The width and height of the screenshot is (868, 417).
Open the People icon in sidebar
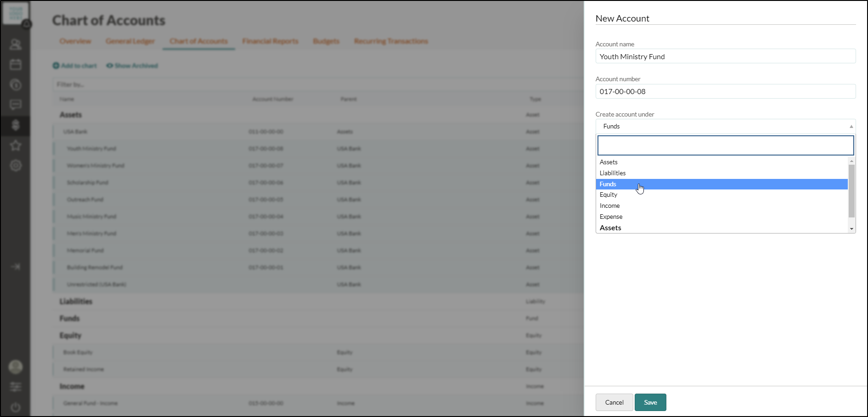pos(16,44)
